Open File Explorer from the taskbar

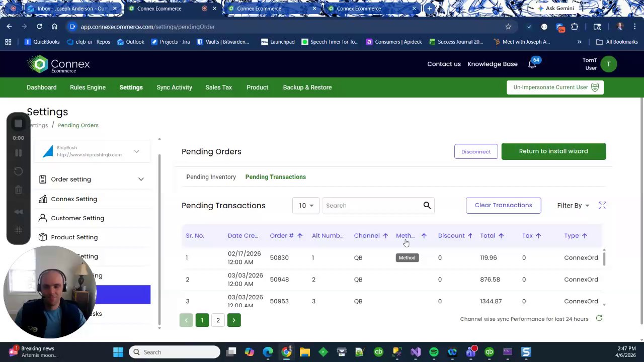pos(304,352)
